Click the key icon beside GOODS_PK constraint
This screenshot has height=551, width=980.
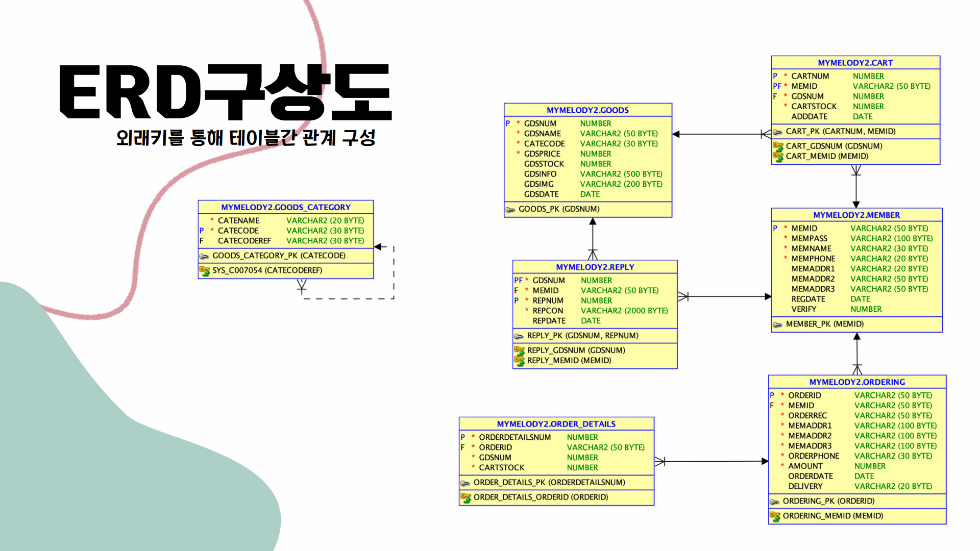click(511, 209)
